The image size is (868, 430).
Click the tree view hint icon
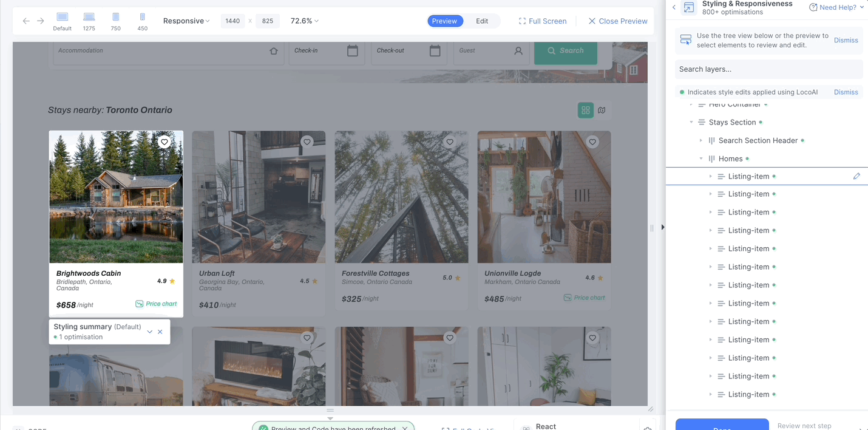point(686,40)
